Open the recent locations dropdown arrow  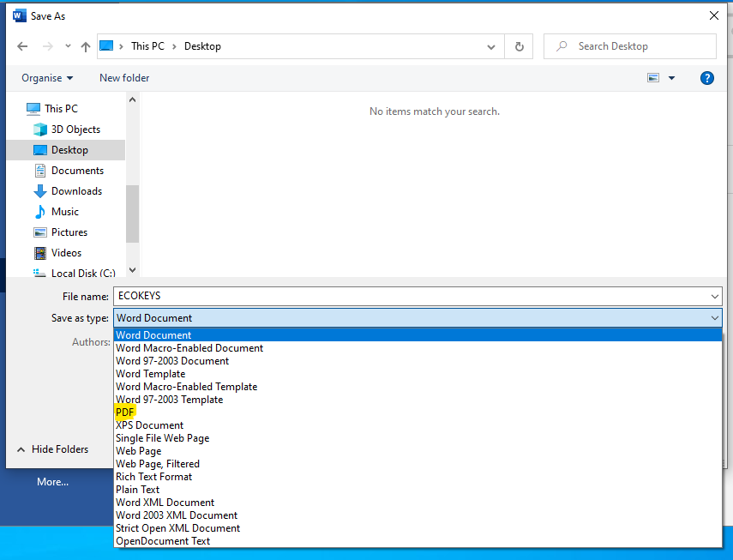[x=69, y=46]
